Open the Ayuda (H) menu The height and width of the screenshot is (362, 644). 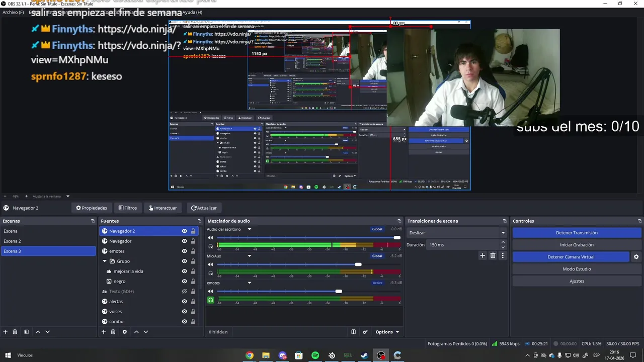click(193, 12)
